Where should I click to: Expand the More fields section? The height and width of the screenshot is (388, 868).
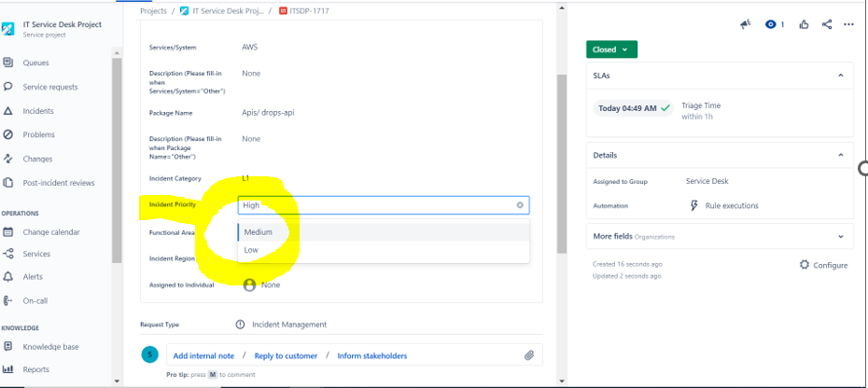click(x=841, y=236)
